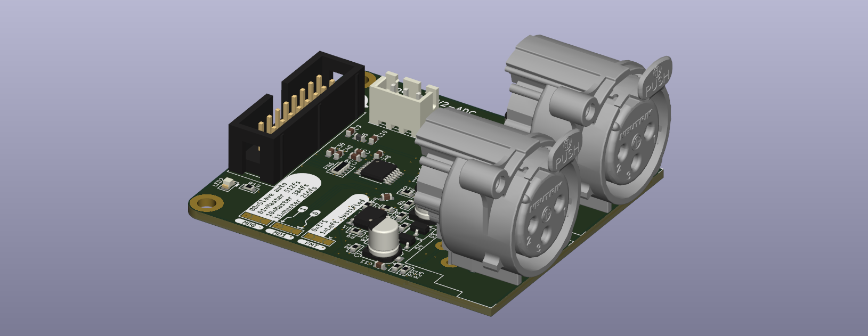This screenshot has height=336, width=868.
Task: Click the '00=Slave auto' silkscreen legend
Action: click(x=269, y=196)
